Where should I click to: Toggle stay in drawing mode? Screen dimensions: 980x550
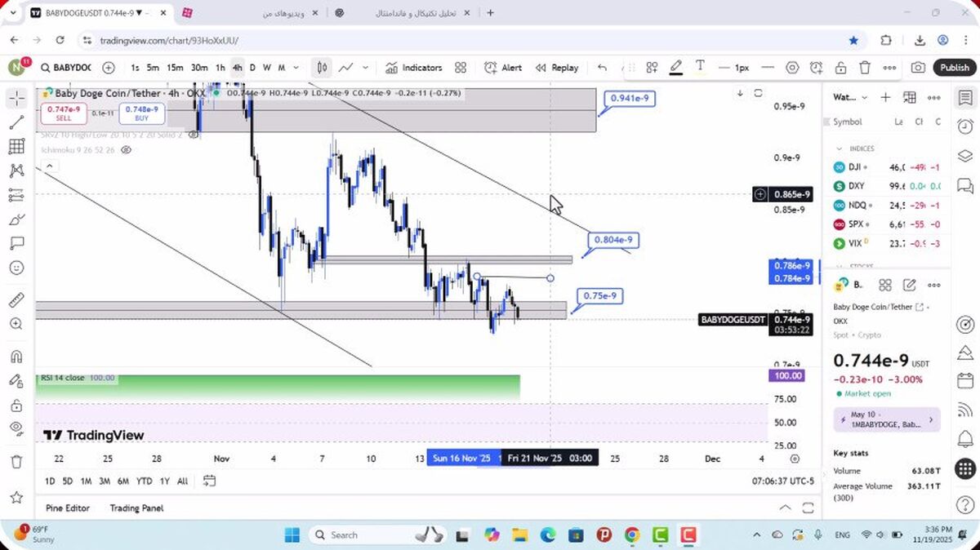[16, 381]
